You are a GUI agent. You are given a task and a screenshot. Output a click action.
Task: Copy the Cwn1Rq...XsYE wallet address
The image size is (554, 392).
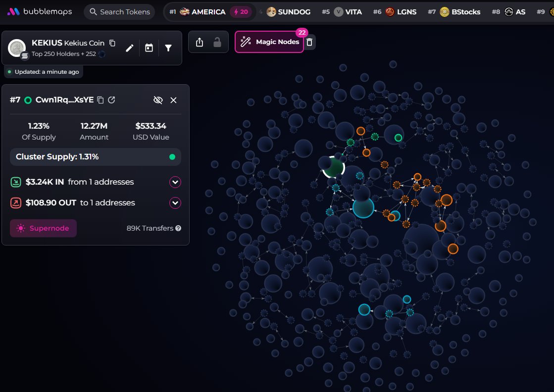tap(101, 100)
